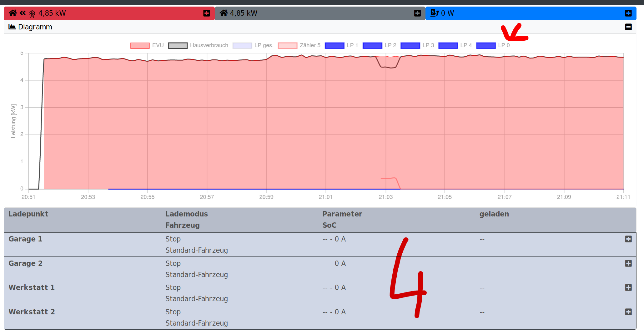Expand Werkstatt 2 row with plus icon

tap(628, 312)
